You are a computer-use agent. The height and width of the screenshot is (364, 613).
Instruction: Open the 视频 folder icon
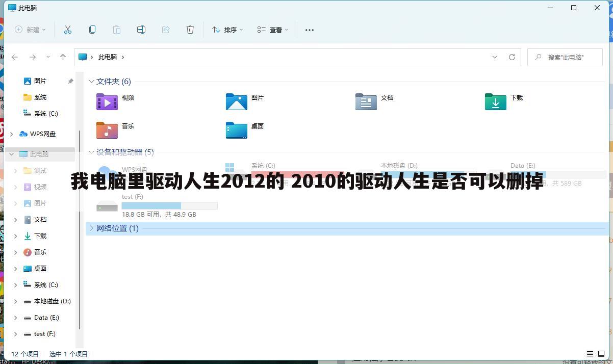coord(107,102)
